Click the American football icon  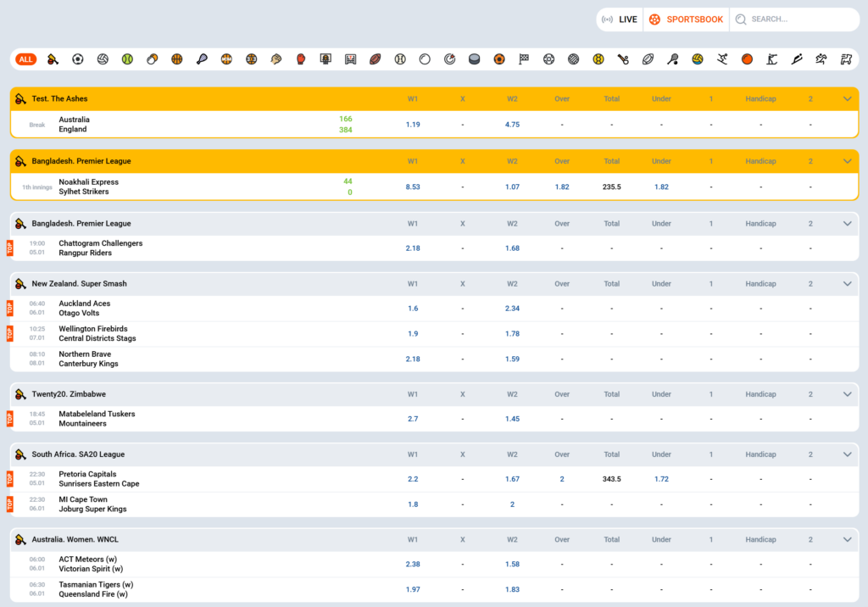[x=375, y=59]
